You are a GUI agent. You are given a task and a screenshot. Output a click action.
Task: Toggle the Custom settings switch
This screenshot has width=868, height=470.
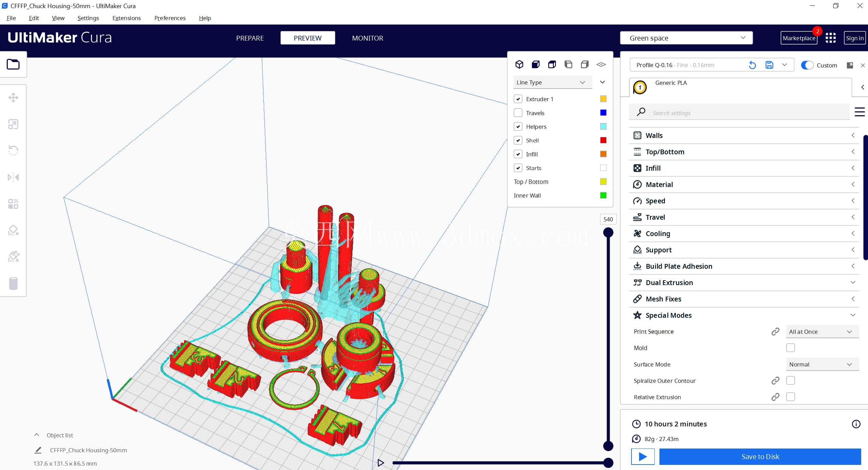[x=807, y=65]
